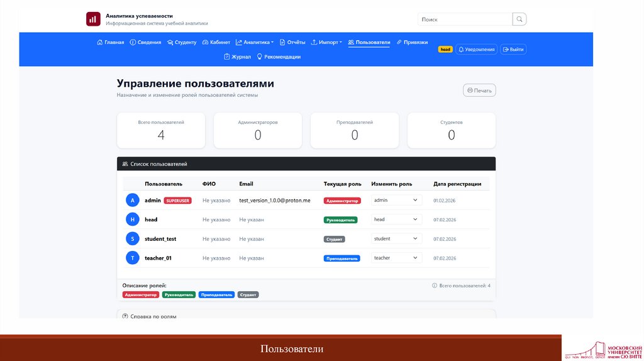This screenshot has height=361, width=644.
Task: Expand the Справка по ролям section
Action: tap(306, 314)
